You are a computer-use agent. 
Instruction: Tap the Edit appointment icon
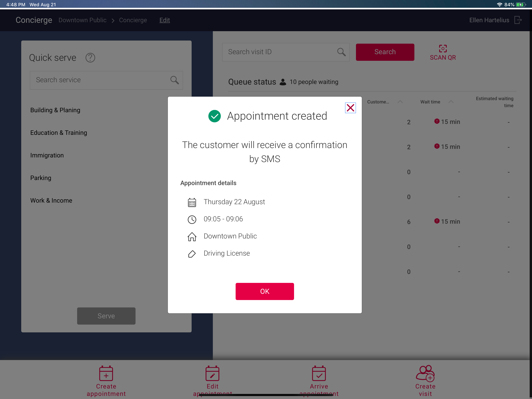click(212, 373)
